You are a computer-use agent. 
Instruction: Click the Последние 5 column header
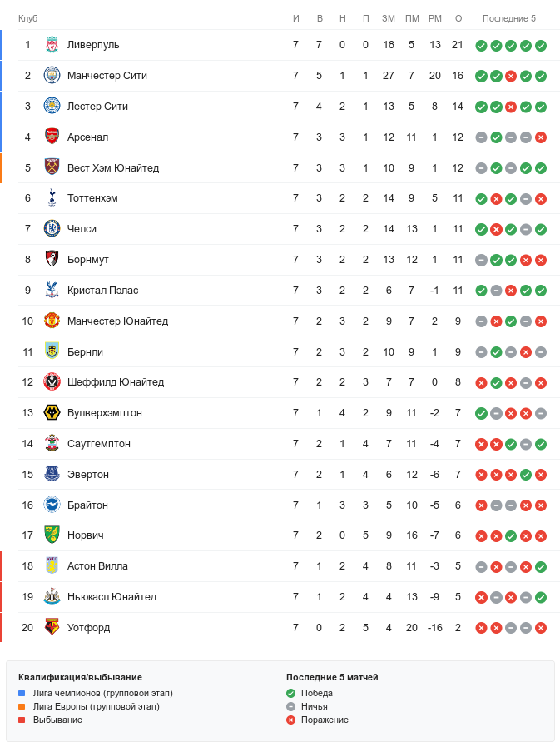tap(509, 18)
